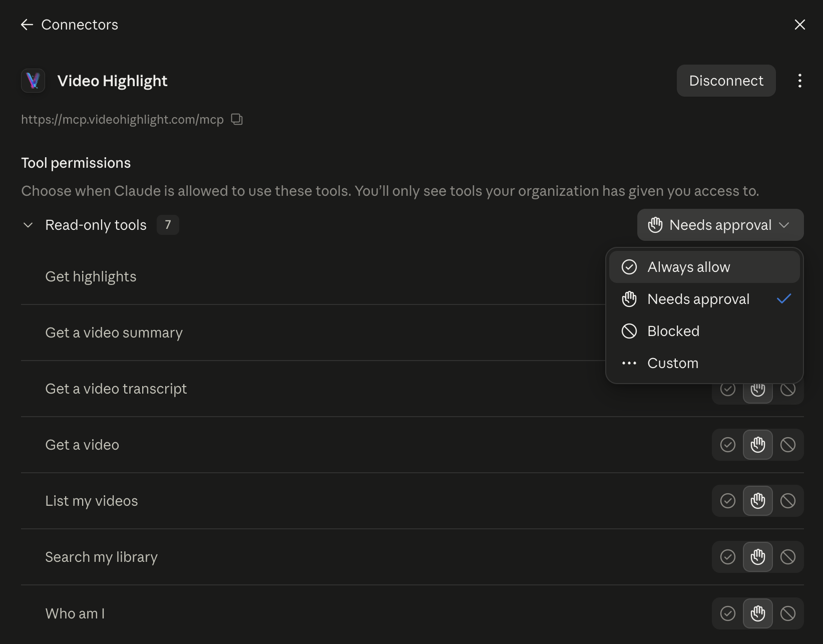This screenshot has height=644, width=823.
Task: Set Get a video to always allow
Action: point(727,445)
